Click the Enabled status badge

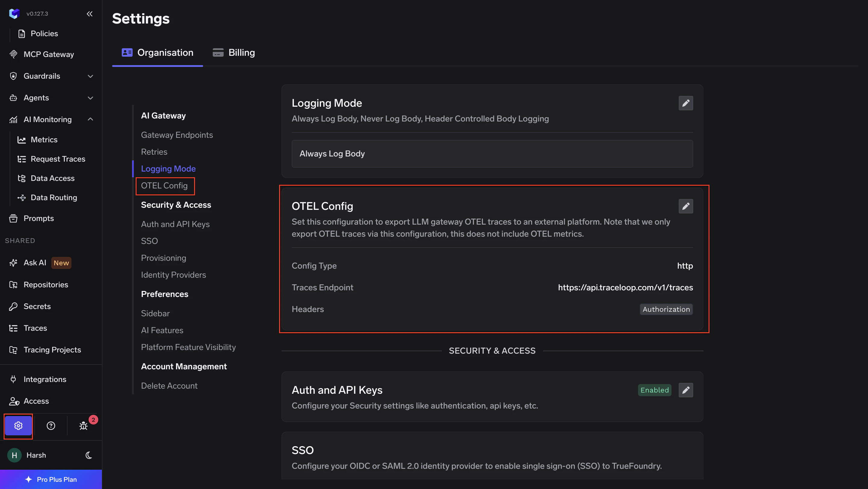tap(654, 390)
